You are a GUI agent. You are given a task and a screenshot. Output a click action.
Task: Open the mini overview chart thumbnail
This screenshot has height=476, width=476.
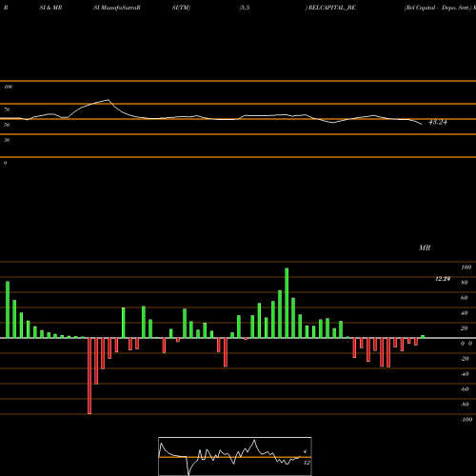235,456
